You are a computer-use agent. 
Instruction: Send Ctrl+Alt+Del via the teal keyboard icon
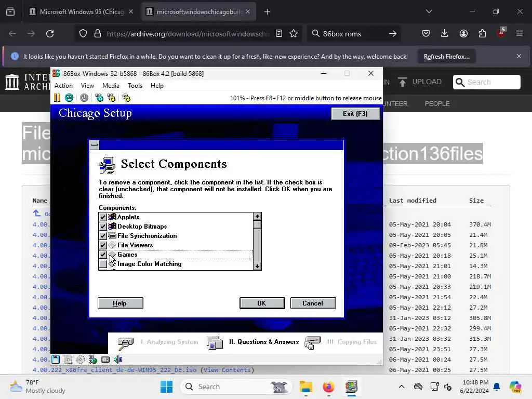(99, 98)
